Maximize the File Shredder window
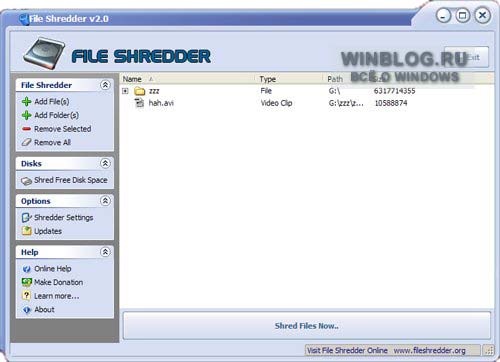 (x=463, y=16)
